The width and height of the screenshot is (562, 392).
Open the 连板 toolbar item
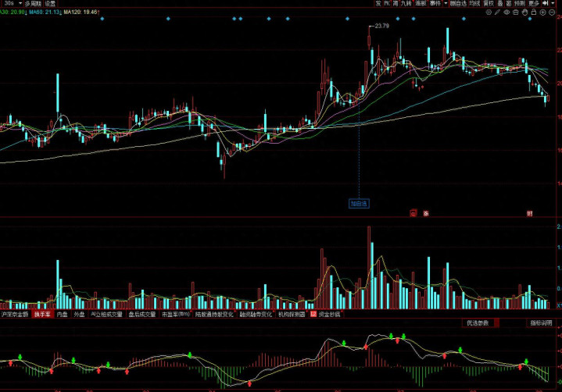pyautogui.click(x=421, y=3)
